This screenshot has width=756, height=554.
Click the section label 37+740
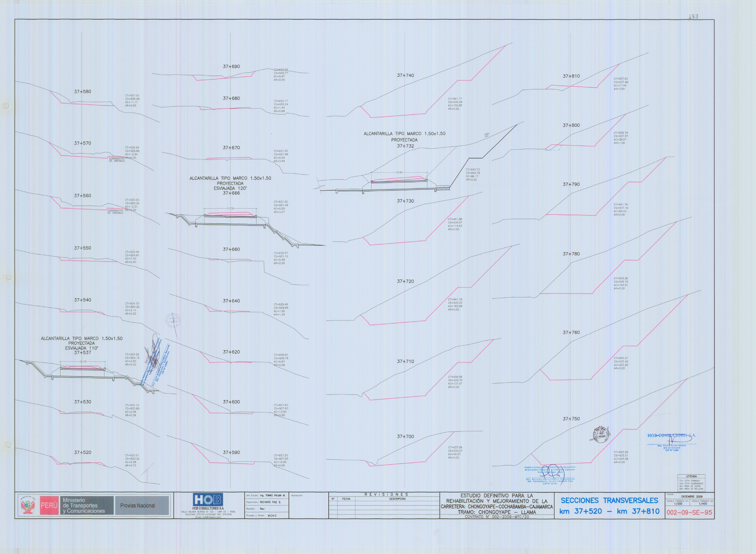[406, 75]
